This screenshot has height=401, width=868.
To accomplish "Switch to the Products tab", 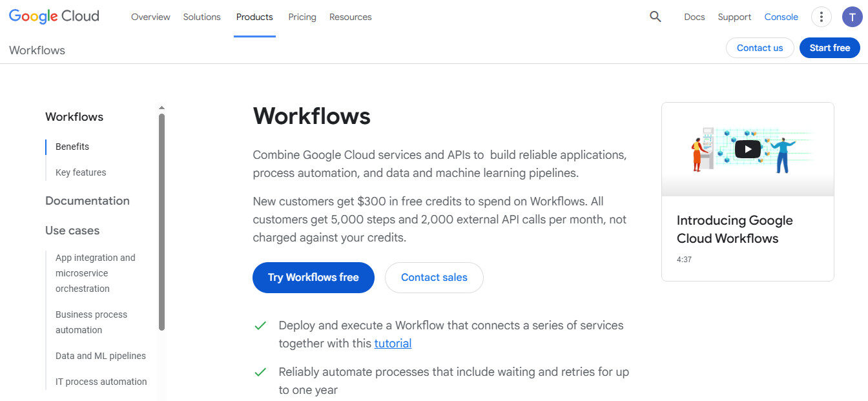I will click(x=254, y=17).
